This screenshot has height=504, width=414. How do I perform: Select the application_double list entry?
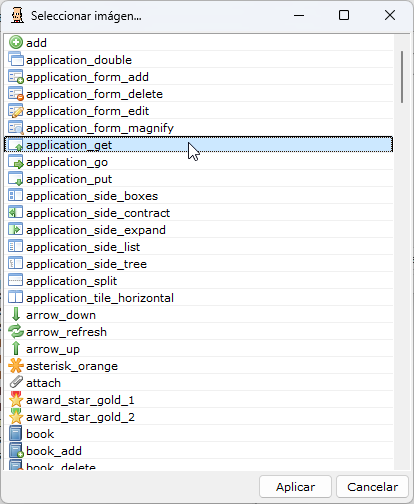click(199, 60)
